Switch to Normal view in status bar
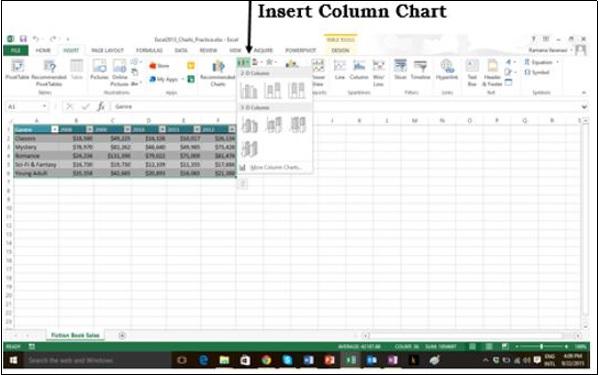 coord(473,347)
